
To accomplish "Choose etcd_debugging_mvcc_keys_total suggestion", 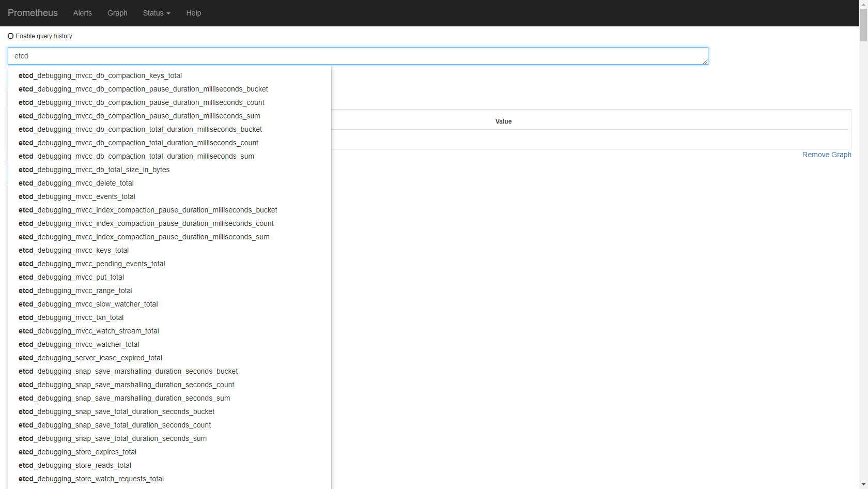I will tap(74, 250).
